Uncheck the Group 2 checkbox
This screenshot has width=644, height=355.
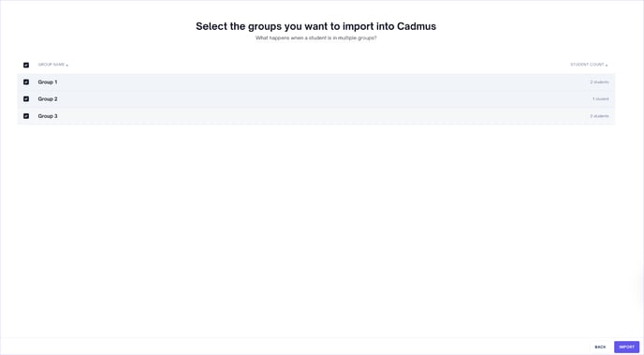(26, 99)
